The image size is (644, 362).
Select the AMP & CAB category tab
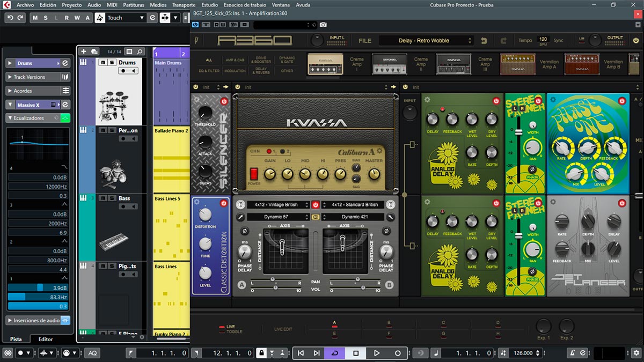click(235, 60)
